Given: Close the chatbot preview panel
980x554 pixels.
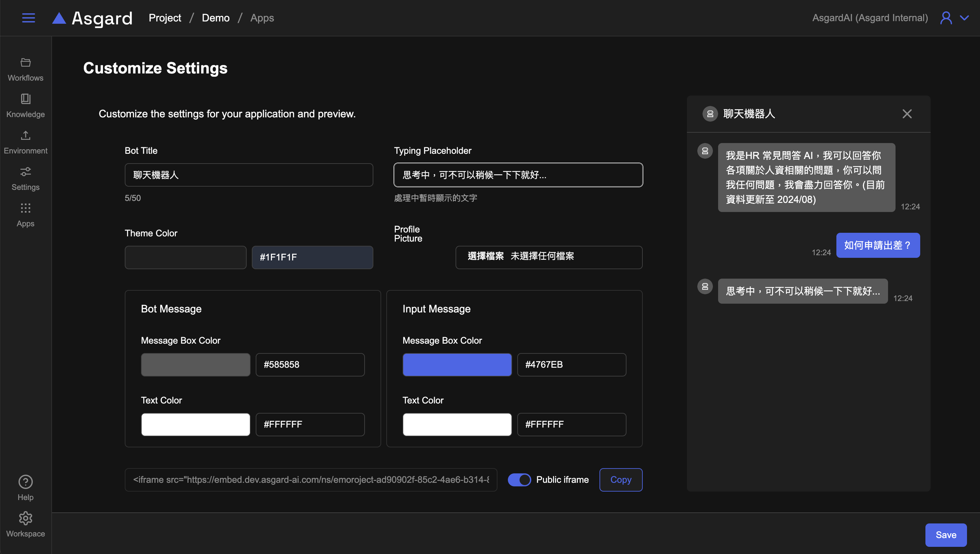Looking at the screenshot, I should click(x=907, y=114).
